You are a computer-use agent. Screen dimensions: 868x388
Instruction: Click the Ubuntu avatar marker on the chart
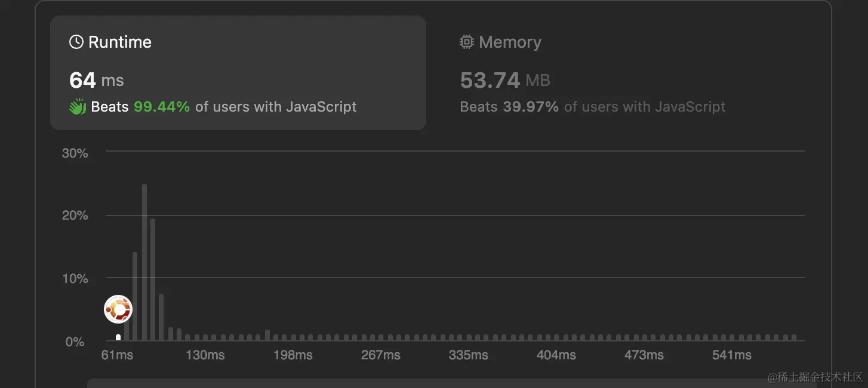coord(118,309)
